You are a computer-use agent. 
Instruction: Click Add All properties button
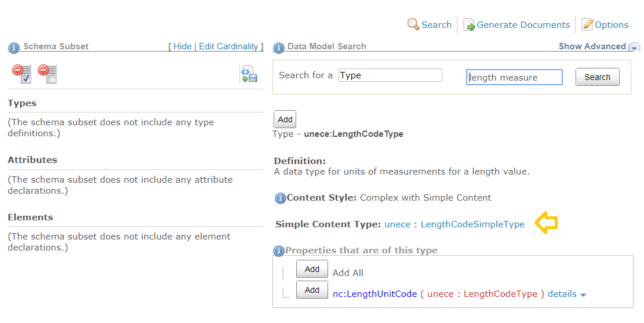pos(312,269)
